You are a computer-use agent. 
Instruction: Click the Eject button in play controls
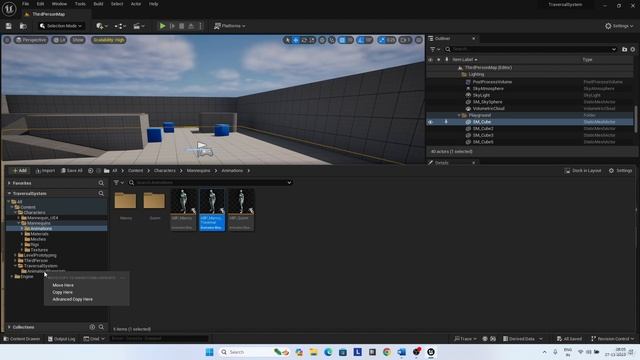pyautogui.click(x=191, y=26)
